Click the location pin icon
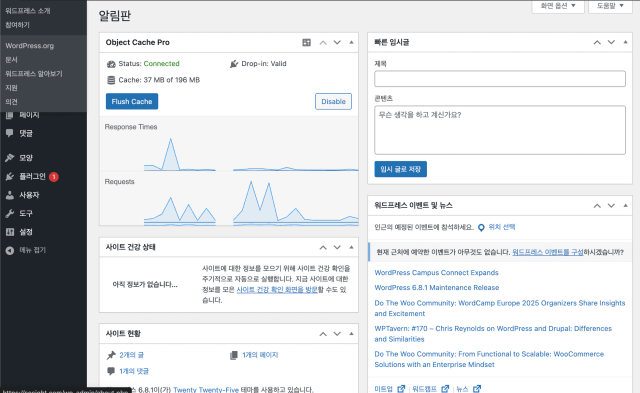 point(481,228)
